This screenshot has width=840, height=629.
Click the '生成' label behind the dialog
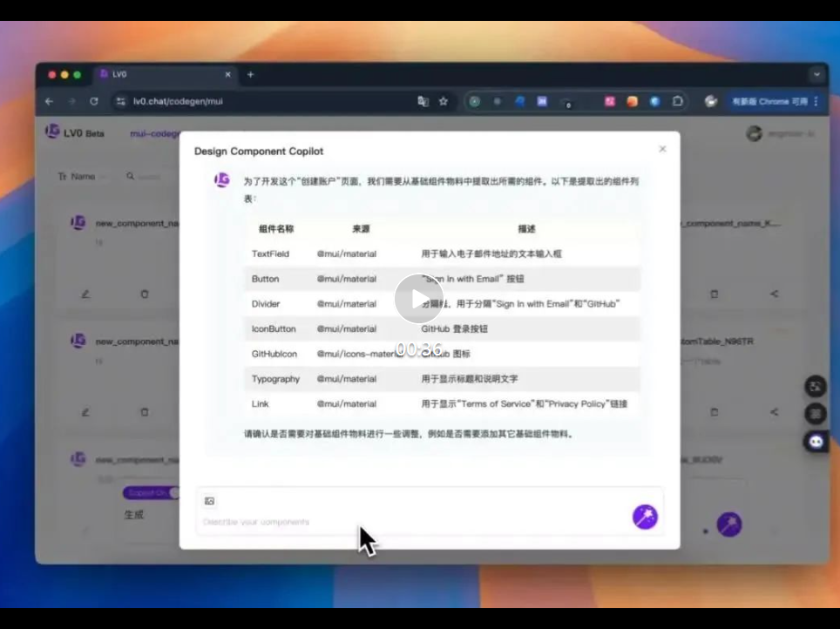134,514
